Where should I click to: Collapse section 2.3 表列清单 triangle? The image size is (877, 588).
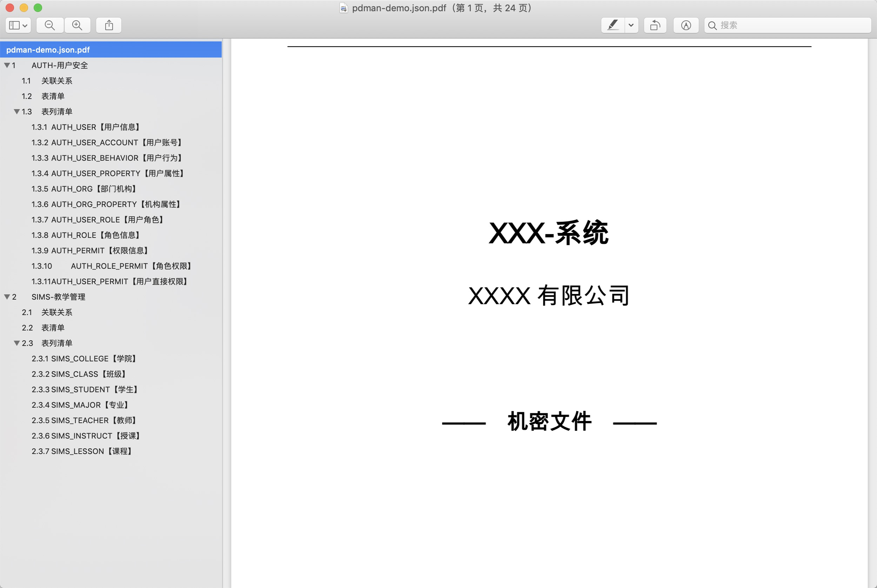[17, 343]
